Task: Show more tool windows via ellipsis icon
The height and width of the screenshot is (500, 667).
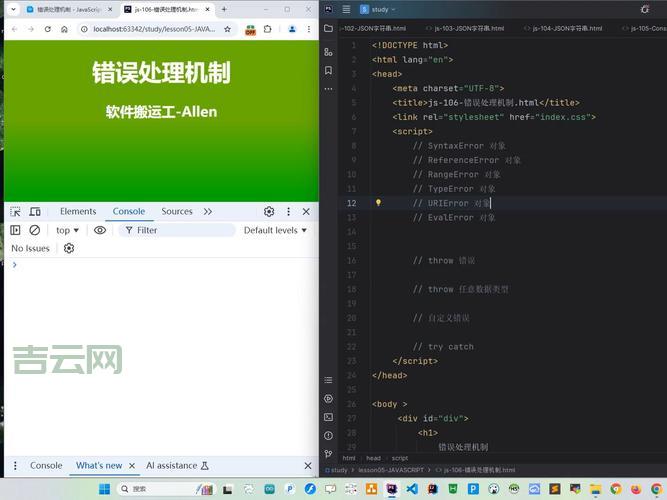Action: tap(328, 89)
